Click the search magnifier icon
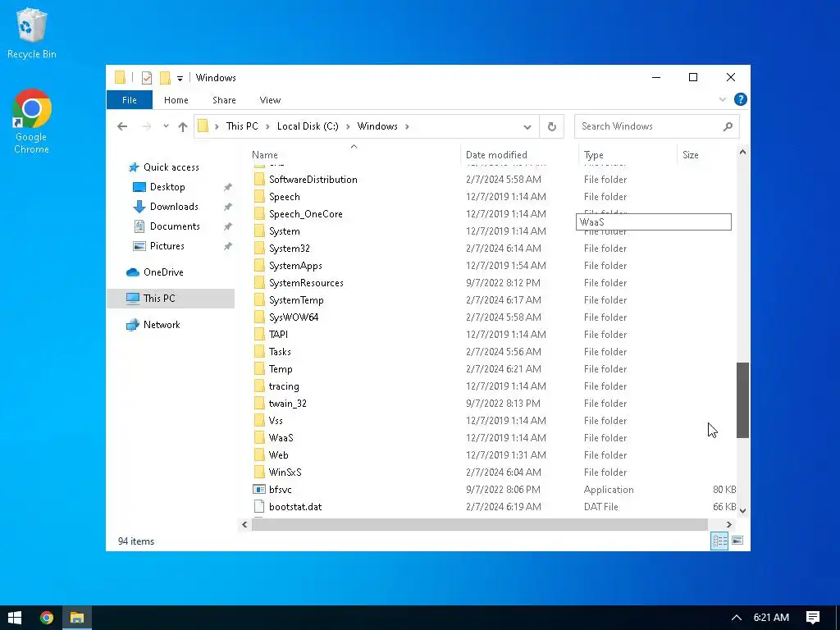 (x=728, y=126)
